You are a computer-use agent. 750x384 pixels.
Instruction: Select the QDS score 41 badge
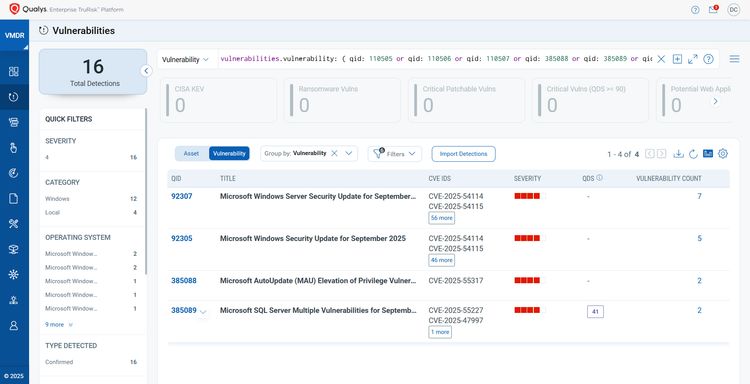pyautogui.click(x=596, y=312)
